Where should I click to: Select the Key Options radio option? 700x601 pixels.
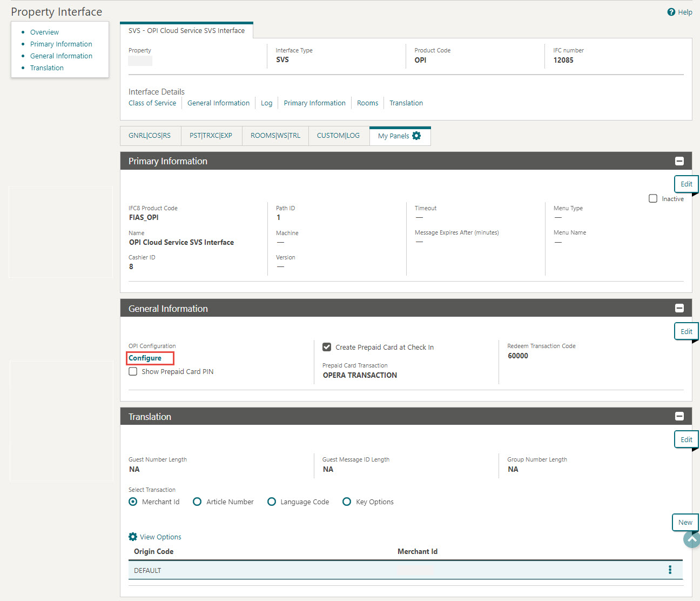click(347, 502)
